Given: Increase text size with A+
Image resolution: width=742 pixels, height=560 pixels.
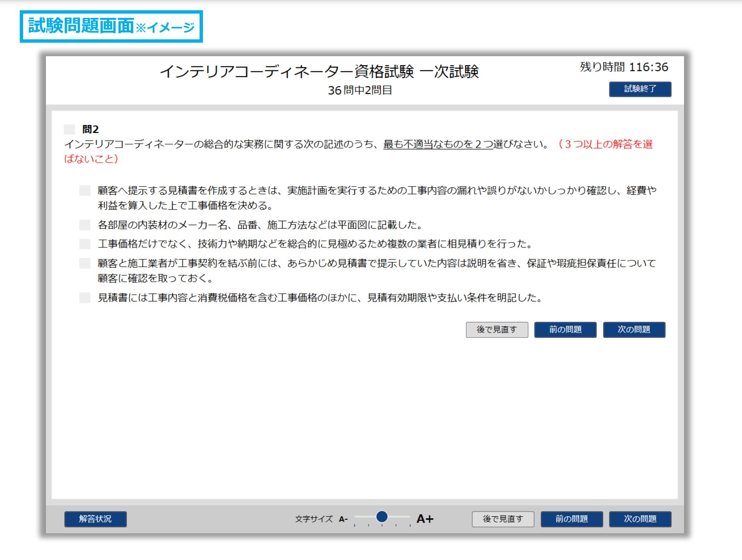Looking at the screenshot, I should (x=425, y=519).
